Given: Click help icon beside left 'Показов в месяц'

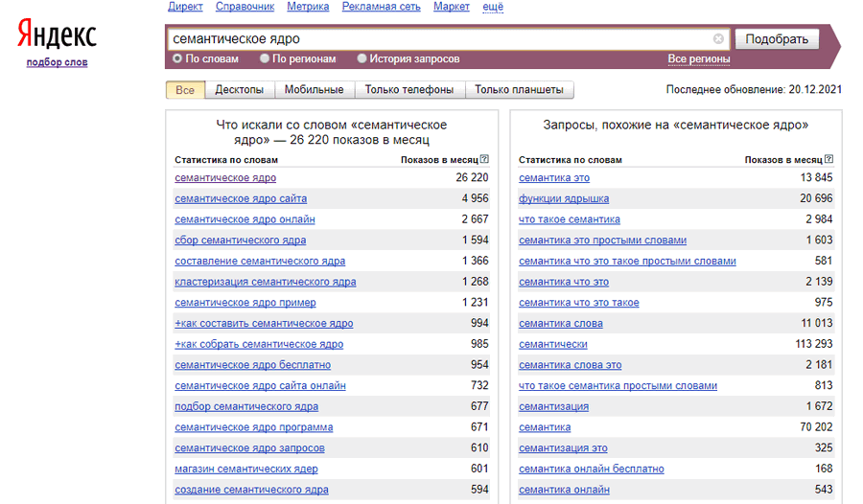Looking at the screenshot, I should coord(484,159).
